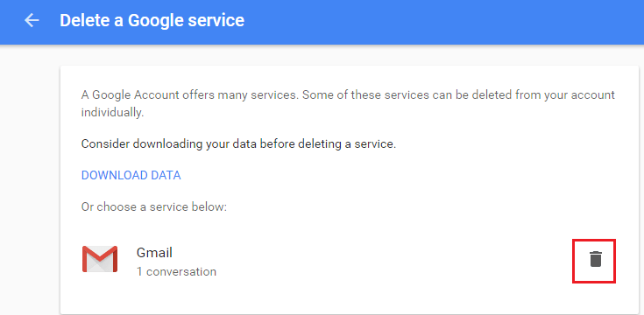Click the word 'service' in the page title

tap(216, 20)
